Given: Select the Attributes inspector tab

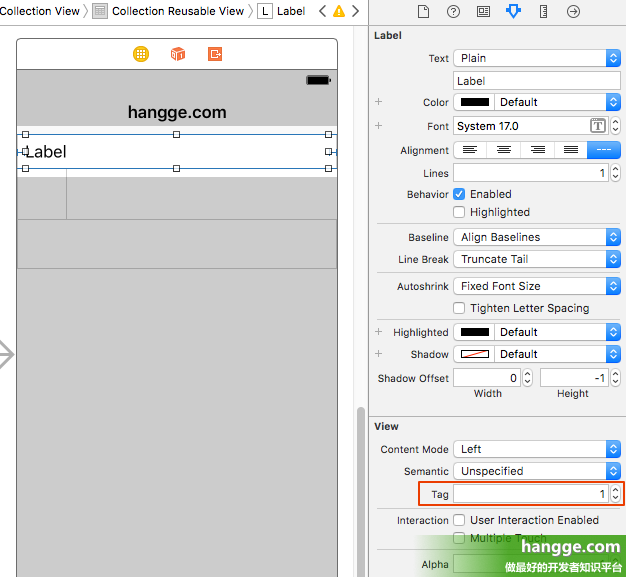Looking at the screenshot, I should pyautogui.click(x=513, y=12).
